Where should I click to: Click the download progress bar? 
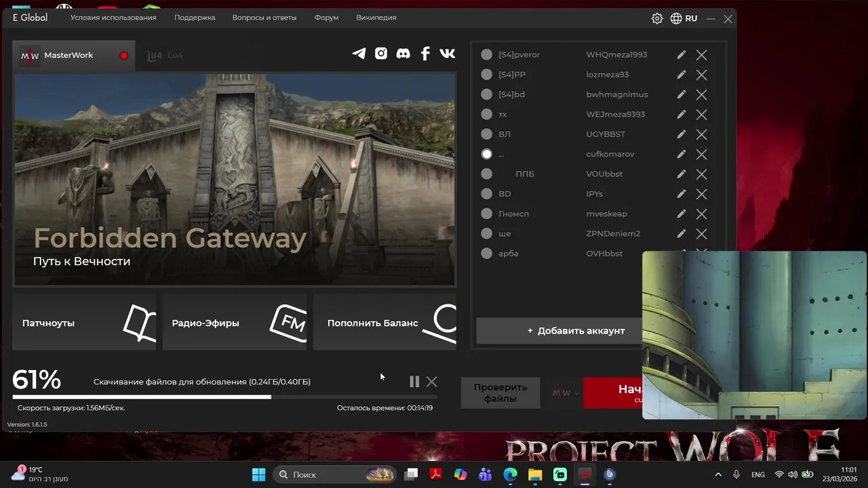point(225,396)
